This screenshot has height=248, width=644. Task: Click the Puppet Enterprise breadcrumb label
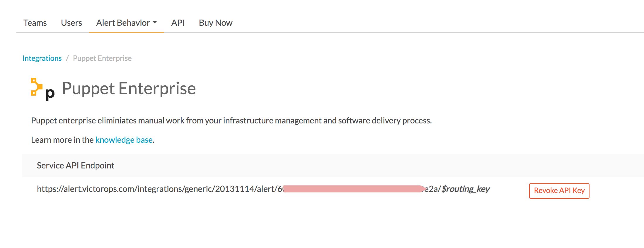click(x=102, y=58)
